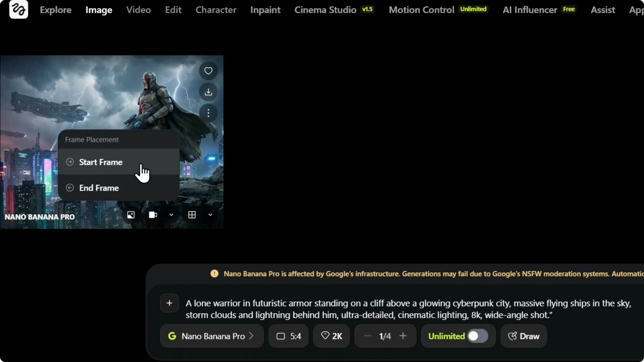
Task: Click the Draw button
Action: 524,336
